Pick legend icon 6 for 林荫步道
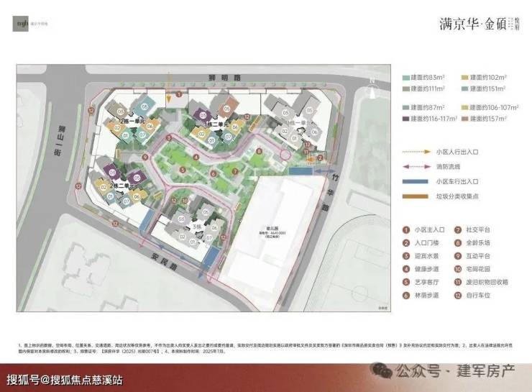 click(406, 296)
